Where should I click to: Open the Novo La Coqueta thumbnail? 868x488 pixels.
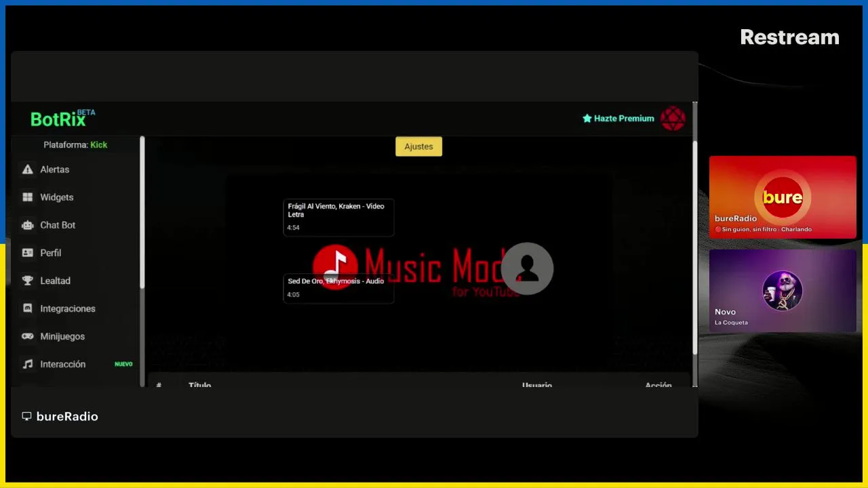coord(783,291)
